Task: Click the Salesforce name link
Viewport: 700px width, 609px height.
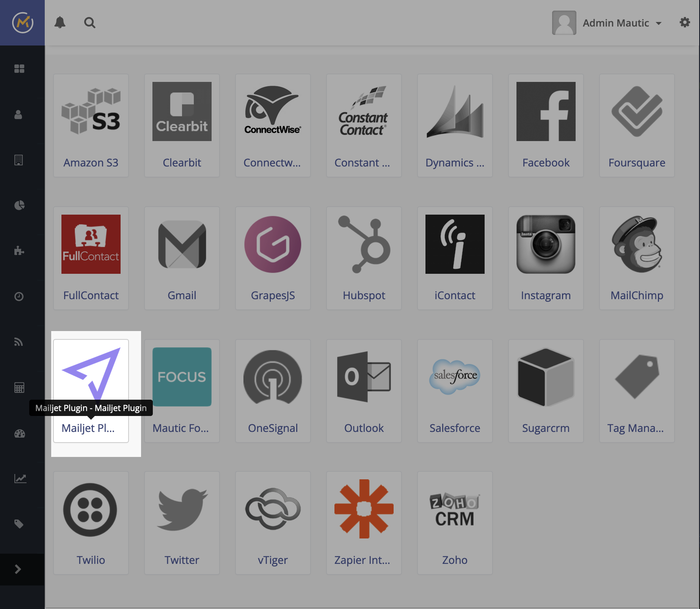Action: [455, 428]
